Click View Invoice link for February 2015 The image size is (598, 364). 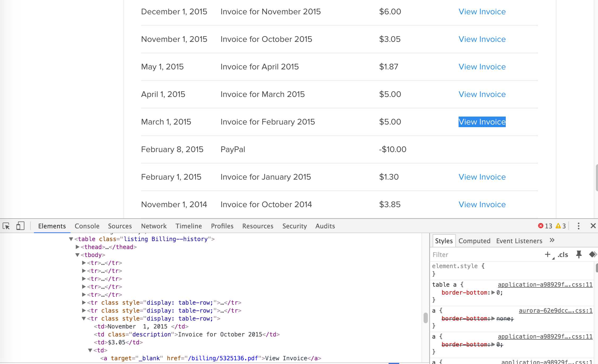pos(482,122)
